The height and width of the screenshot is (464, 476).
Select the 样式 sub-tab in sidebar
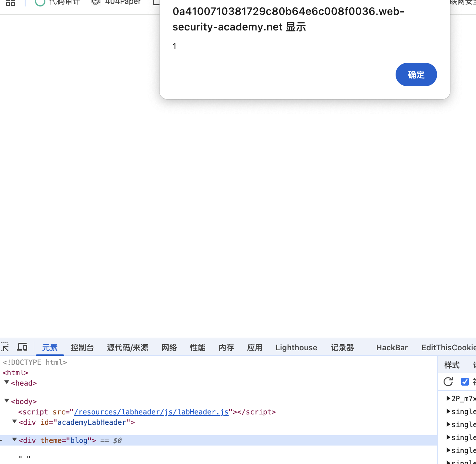[x=452, y=365]
